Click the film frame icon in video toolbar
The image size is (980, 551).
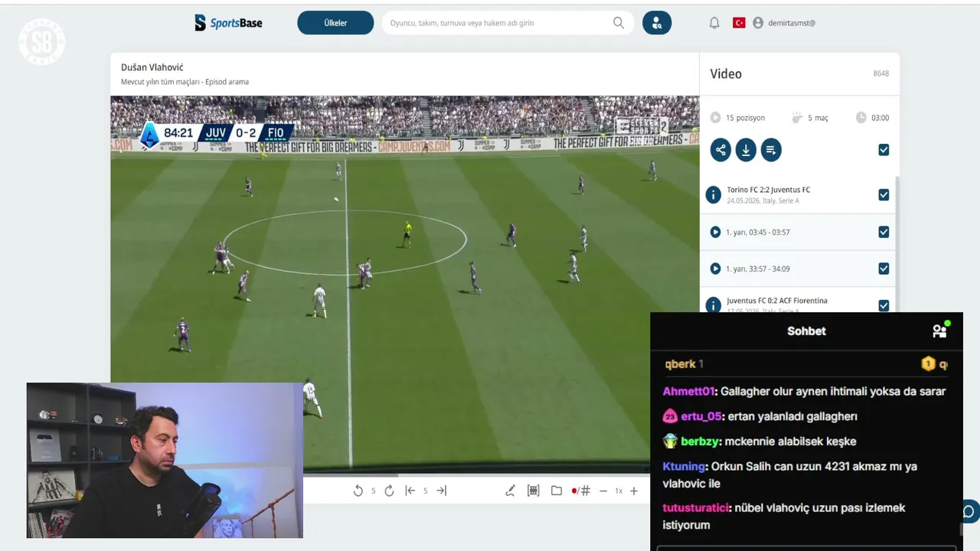click(x=534, y=491)
